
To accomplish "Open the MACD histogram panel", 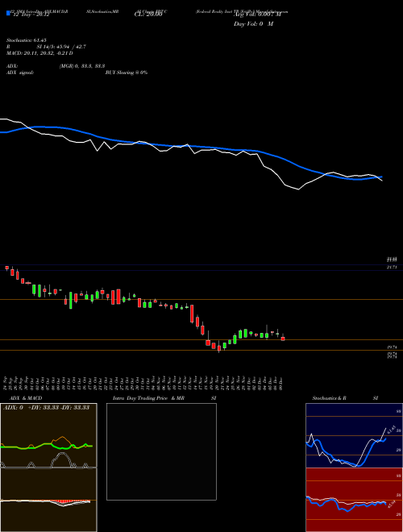I will (x=48, y=500).
